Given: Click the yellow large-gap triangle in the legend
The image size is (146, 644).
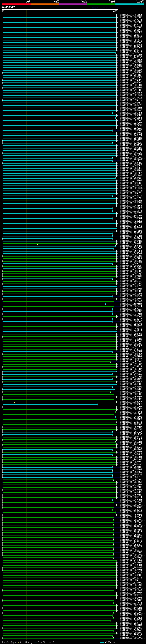Looking at the screenshot, I should point(19,642).
